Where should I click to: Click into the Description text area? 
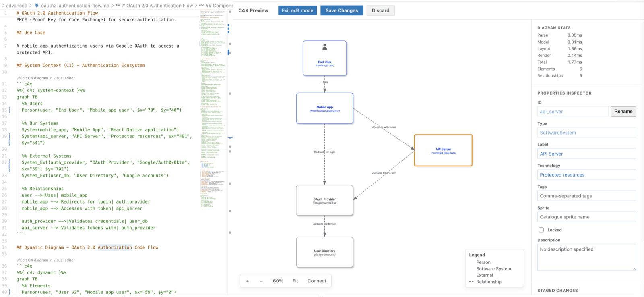pos(586,257)
